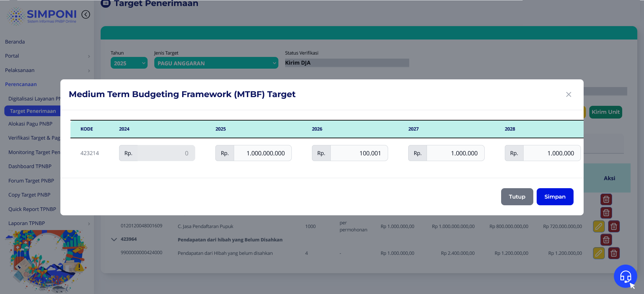
Task: Open the Jenis Target PAGU ANGGARAN dropdown
Action: click(x=216, y=63)
